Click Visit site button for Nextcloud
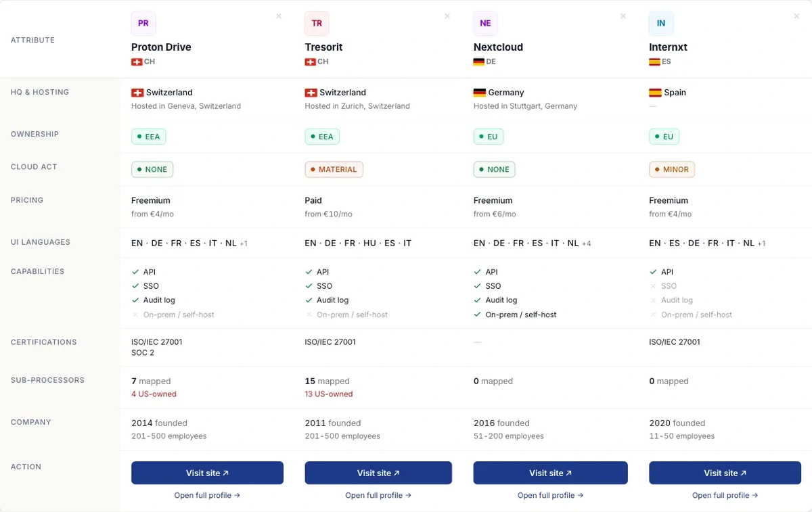Image resolution: width=812 pixels, height=512 pixels. (x=550, y=473)
